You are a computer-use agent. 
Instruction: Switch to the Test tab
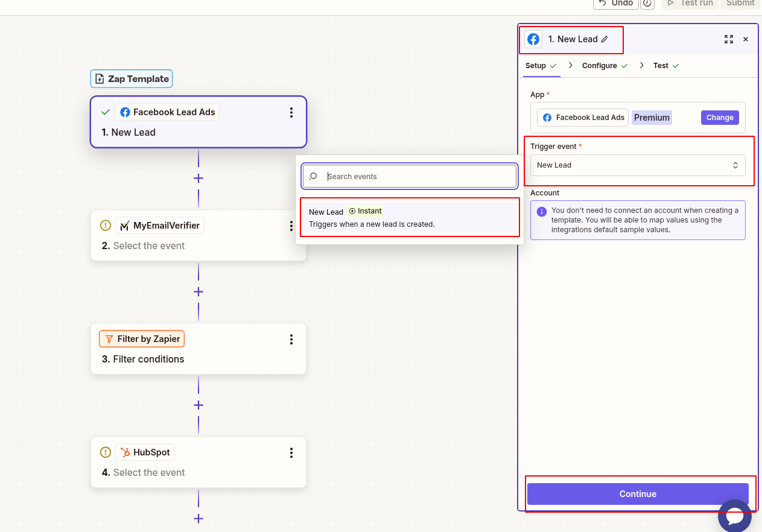[x=661, y=65]
